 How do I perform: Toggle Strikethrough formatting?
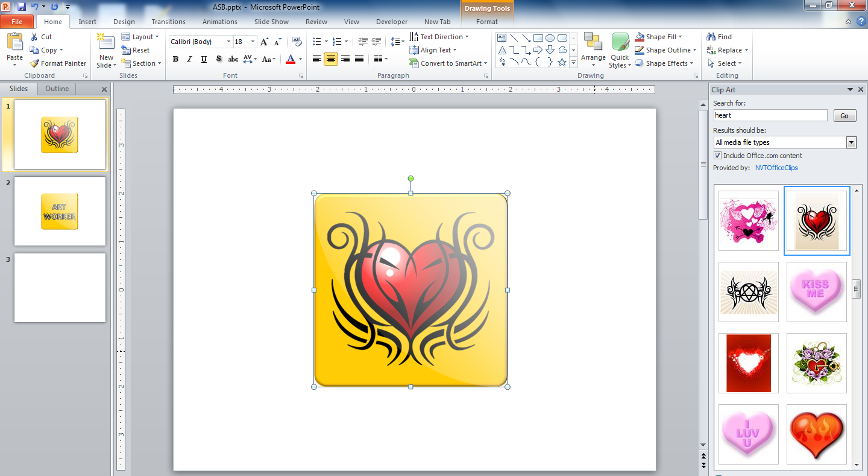(x=233, y=59)
